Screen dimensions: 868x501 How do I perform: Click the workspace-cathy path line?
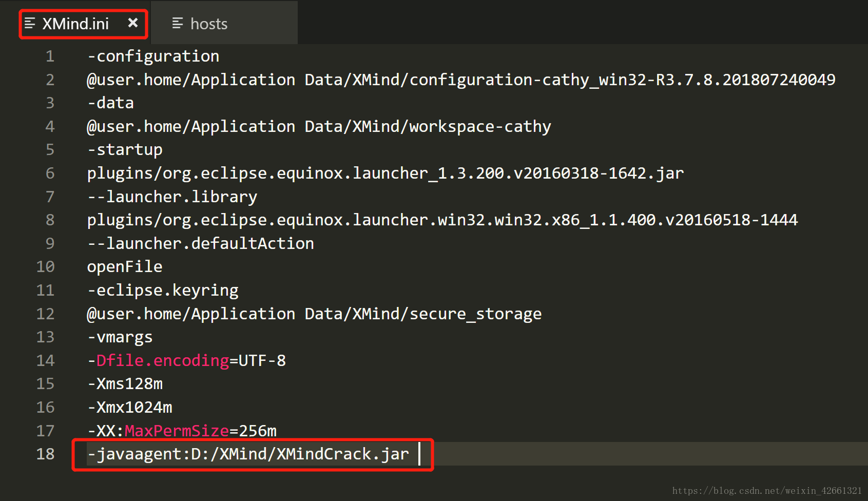319,126
